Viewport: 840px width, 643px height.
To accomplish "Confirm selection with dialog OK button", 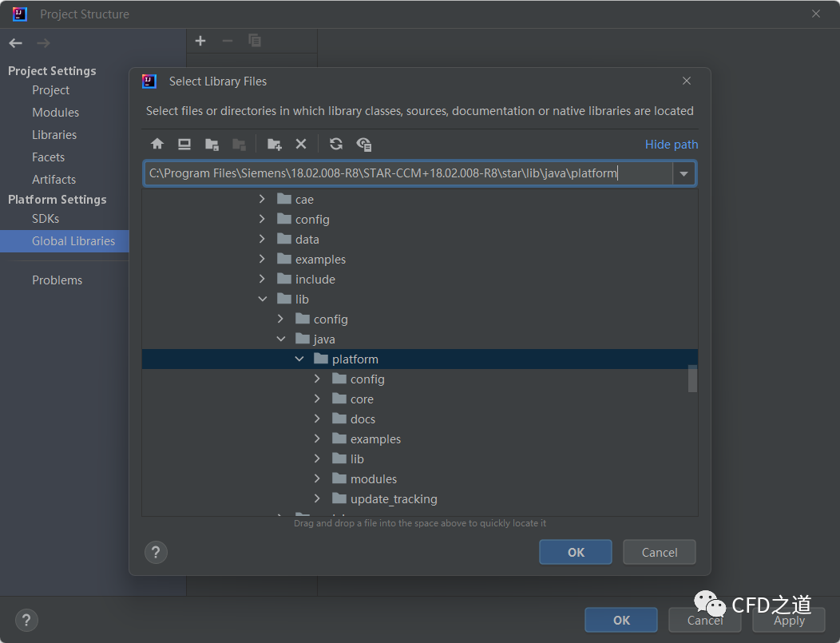I will click(575, 552).
